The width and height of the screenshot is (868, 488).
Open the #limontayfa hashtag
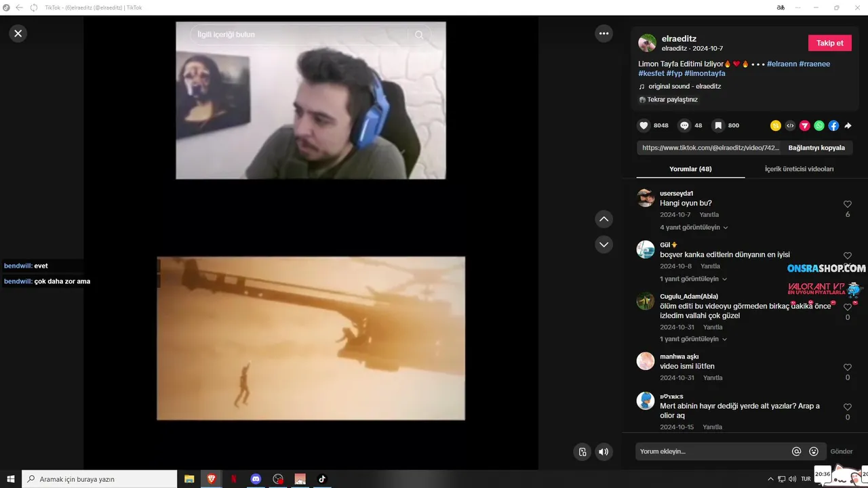point(705,73)
